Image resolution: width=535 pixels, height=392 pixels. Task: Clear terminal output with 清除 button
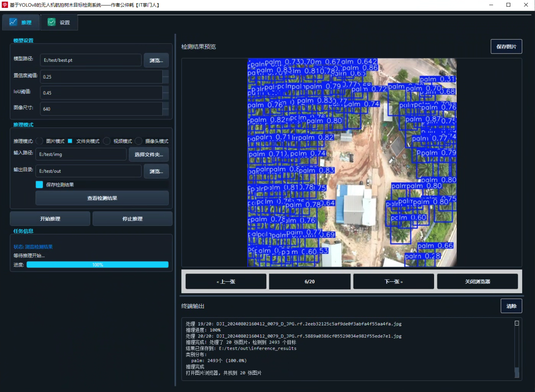(511, 306)
